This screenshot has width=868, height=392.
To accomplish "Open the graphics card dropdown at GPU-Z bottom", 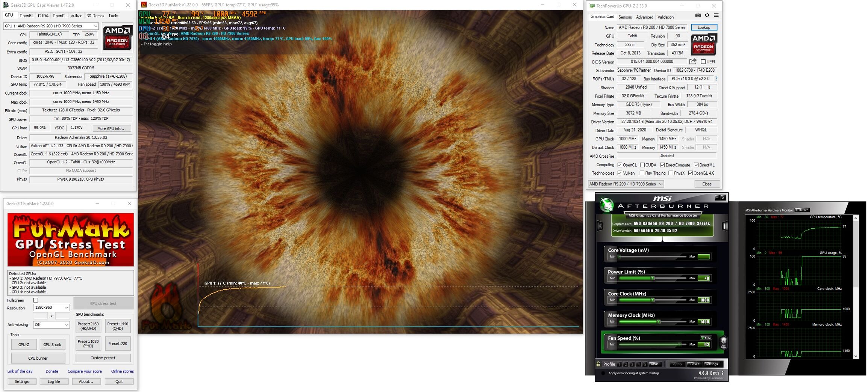I will 626,184.
